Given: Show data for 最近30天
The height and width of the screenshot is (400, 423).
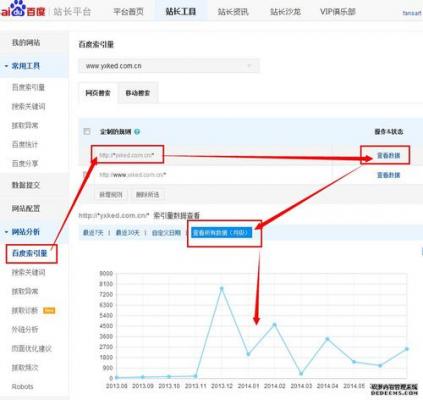Looking at the screenshot, I should click(x=127, y=233).
